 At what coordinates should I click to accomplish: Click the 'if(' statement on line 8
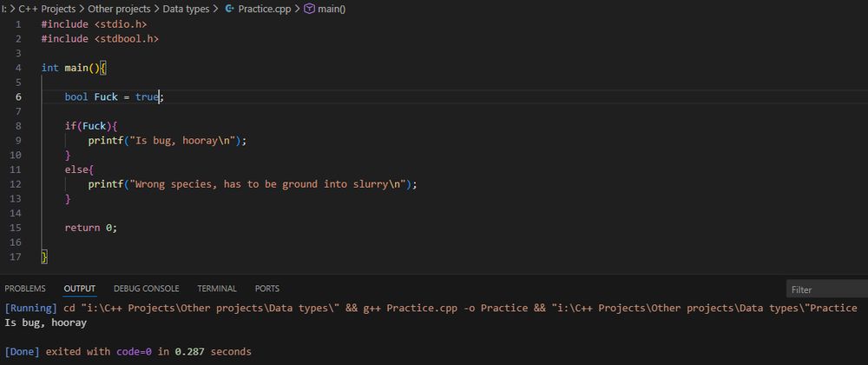73,126
